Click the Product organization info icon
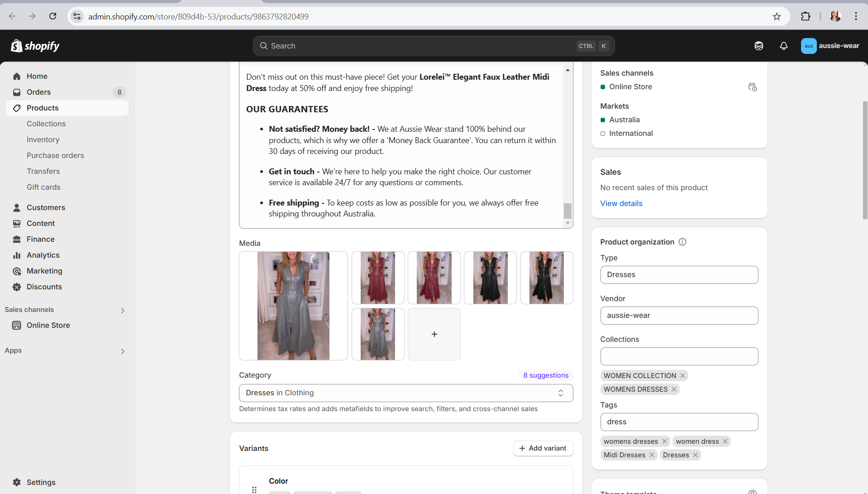This screenshot has height=494, width=868. 682,242
